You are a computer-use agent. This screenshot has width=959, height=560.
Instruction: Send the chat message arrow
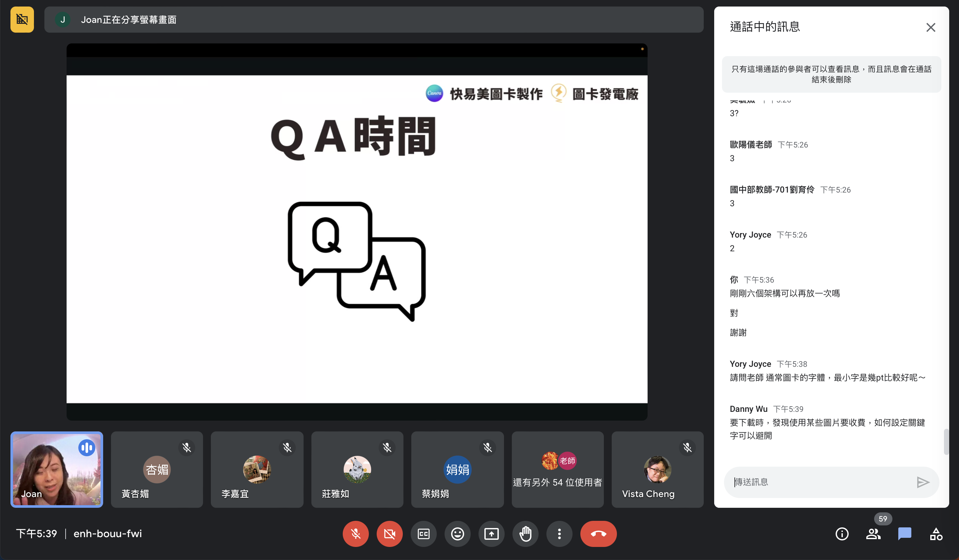923,482
